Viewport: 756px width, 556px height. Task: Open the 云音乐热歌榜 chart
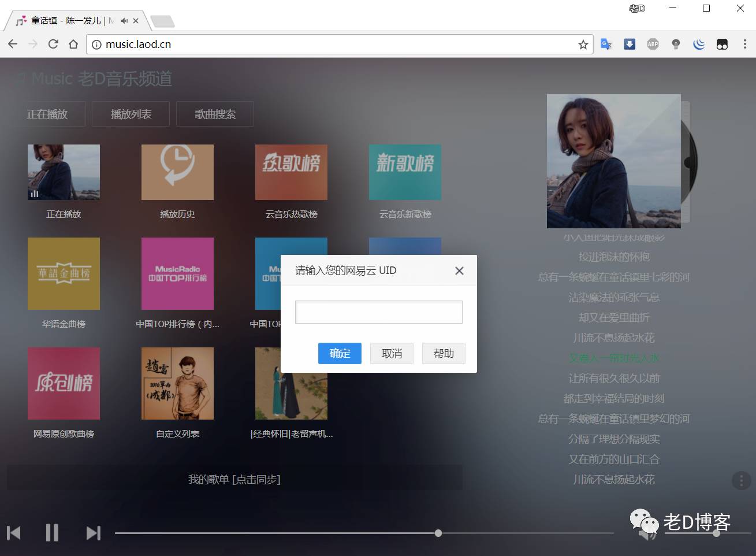pos(291,172)
